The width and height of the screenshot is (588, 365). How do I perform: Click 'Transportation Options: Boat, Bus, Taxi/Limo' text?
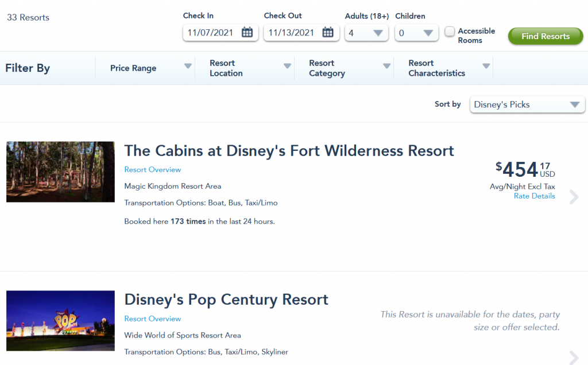coord(201,203)
